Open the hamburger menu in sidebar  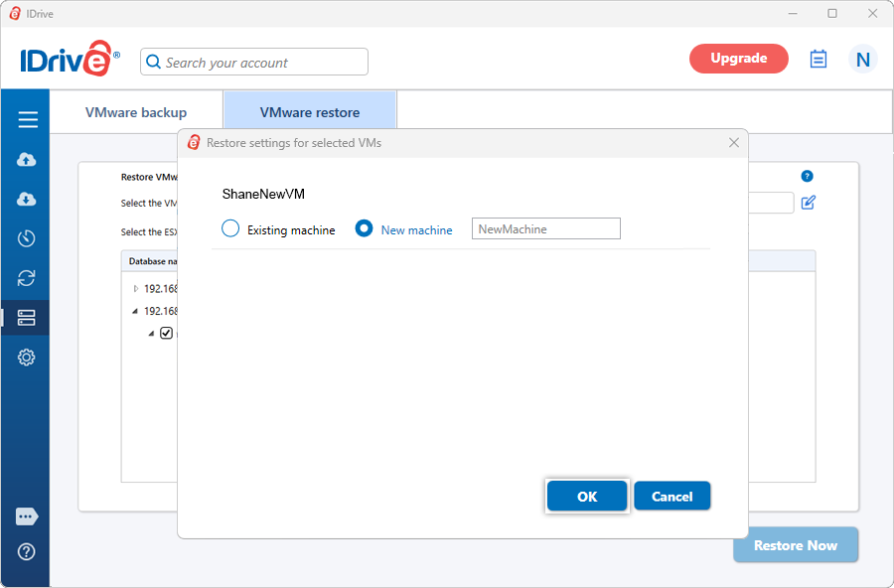click(28, 119)
